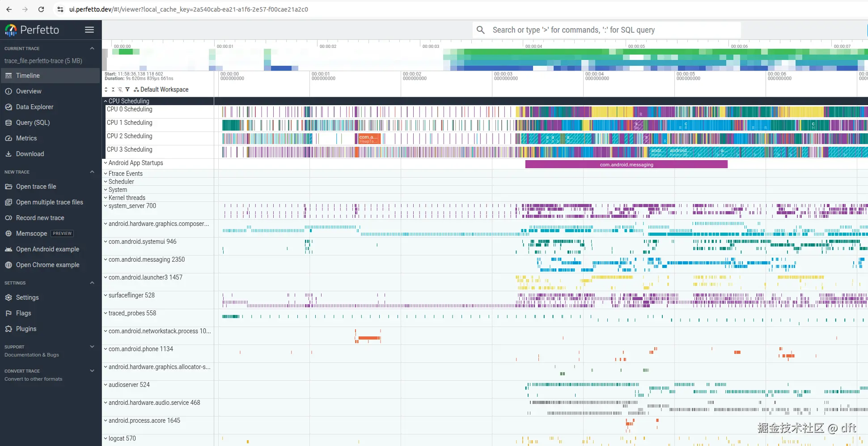The height and width of the screenshot is (446, 868).
Task: Expand the Support section
Action: (x=92, y=347)
